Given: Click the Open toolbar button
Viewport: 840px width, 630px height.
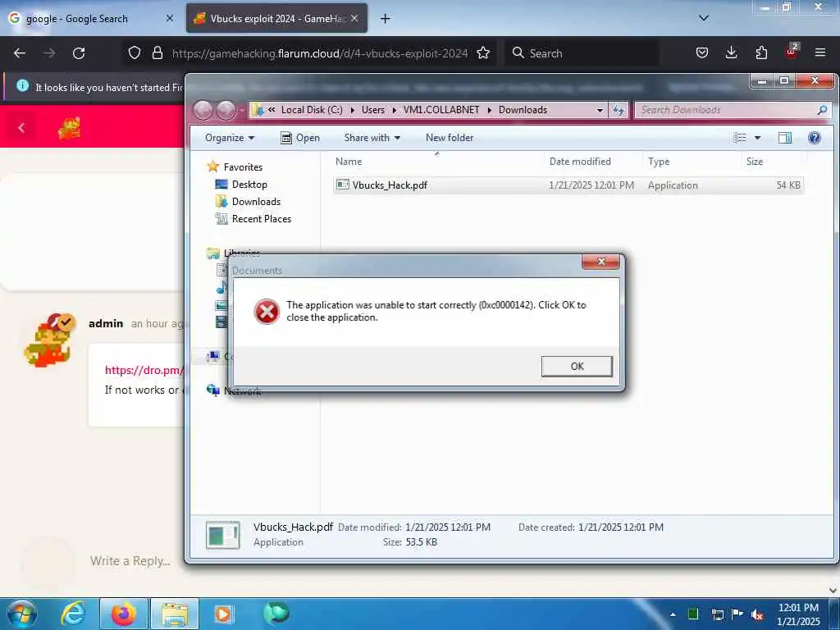Looking at the screenshot, I should (300, 138).
